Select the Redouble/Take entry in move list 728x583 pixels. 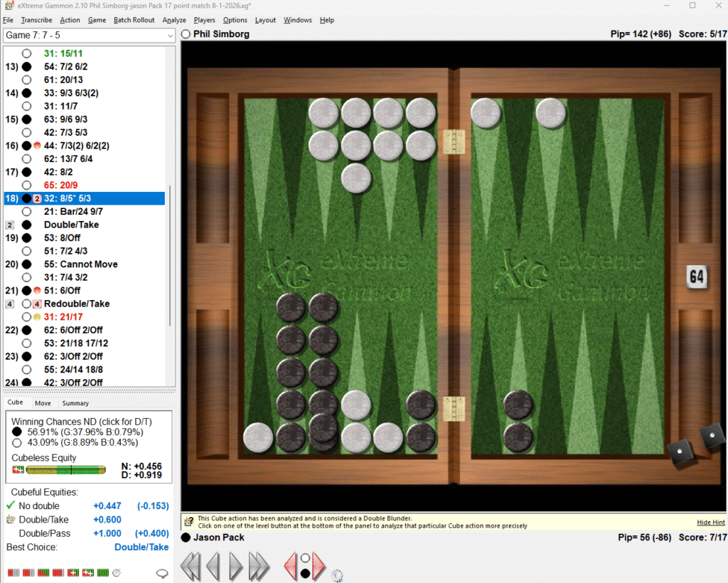tap(77, 304)
